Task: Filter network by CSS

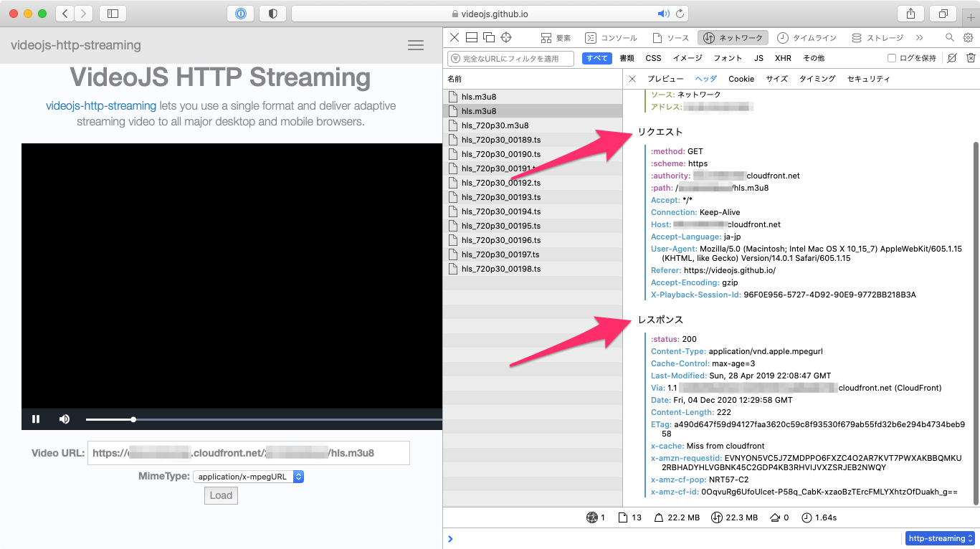Action: pos(653,58)
